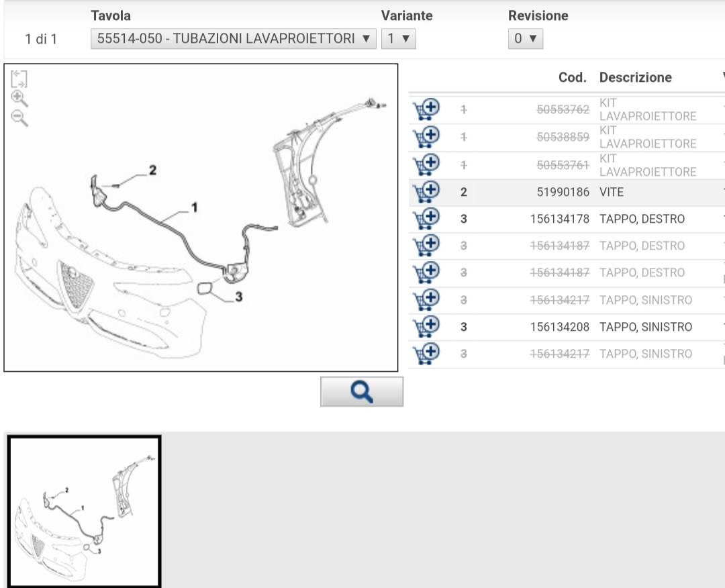The height and width of the screenshot is (588, 725).
Task: Click the Descrizione column header
Action: click(635, 77)
